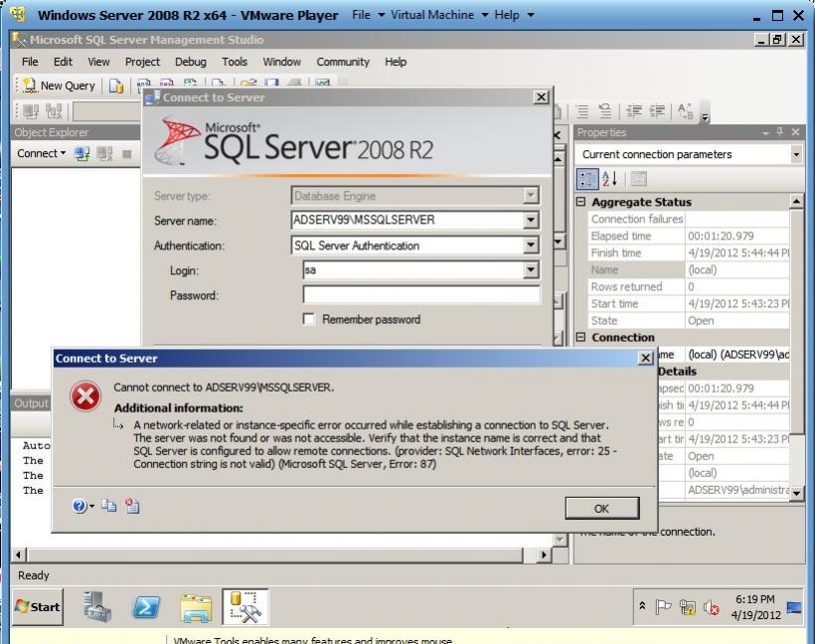
Task: Open the Project menu
Action: (142, 62)
